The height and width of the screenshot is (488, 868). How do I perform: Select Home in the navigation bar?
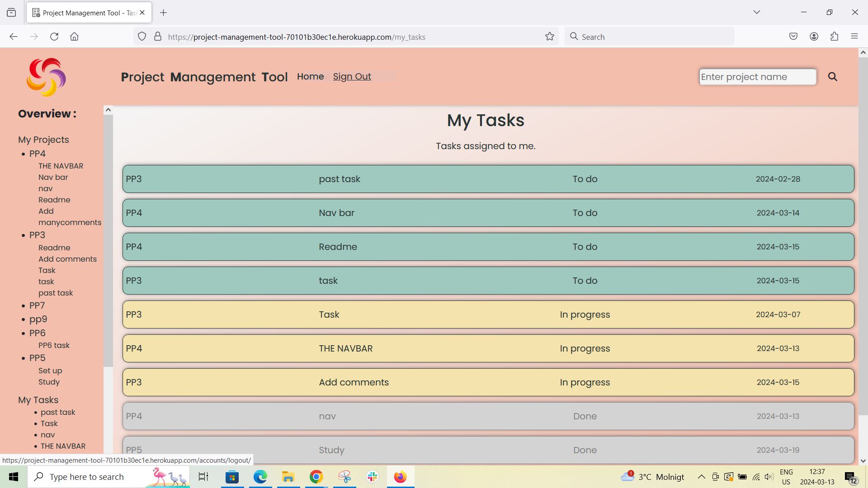(310, 76)
